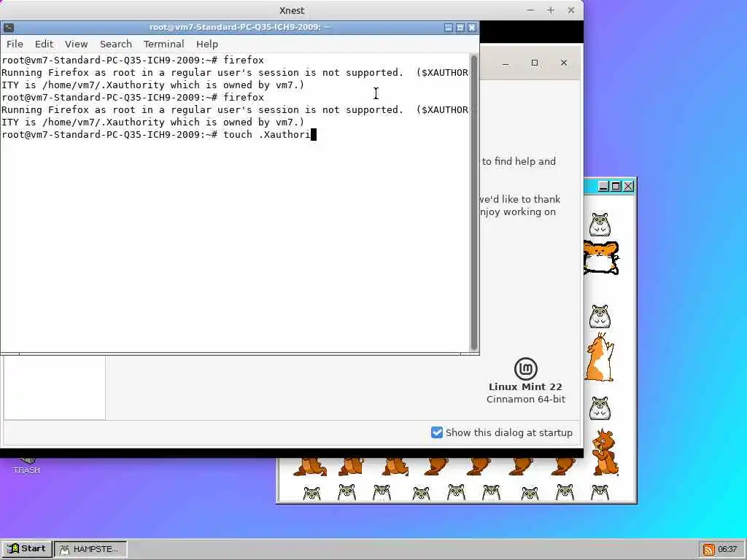747x560 pixels.
Task: Click the Linux Mint 22 label
Action: coord(525,386)
